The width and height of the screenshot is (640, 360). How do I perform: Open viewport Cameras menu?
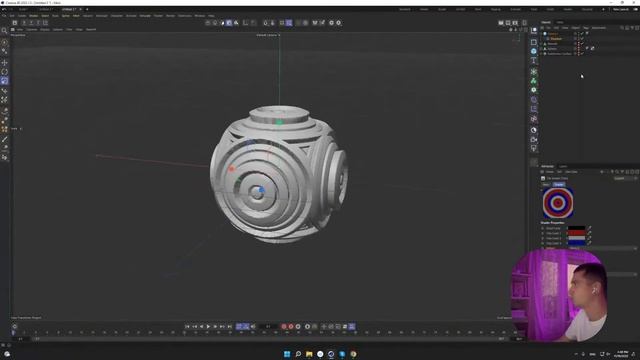coord(32,29)
